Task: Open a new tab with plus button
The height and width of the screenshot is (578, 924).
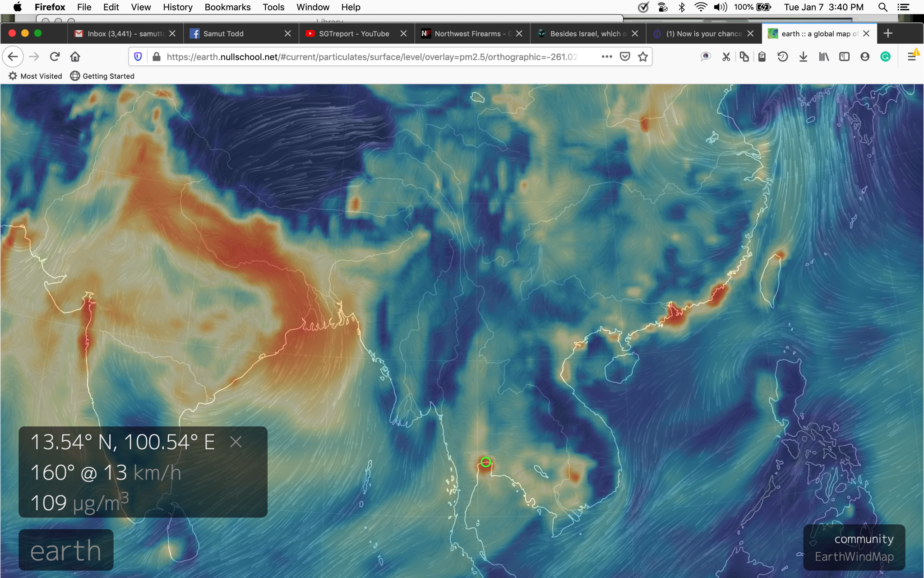Action: (888, 33)
